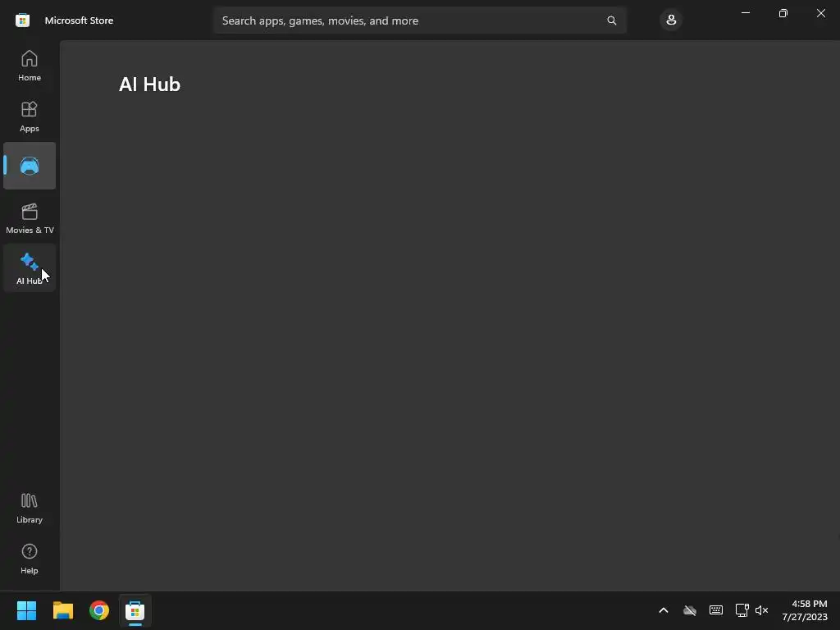Click the search magnifier icon
Viewport: 840px width, 630px height.
pos(612,21)
